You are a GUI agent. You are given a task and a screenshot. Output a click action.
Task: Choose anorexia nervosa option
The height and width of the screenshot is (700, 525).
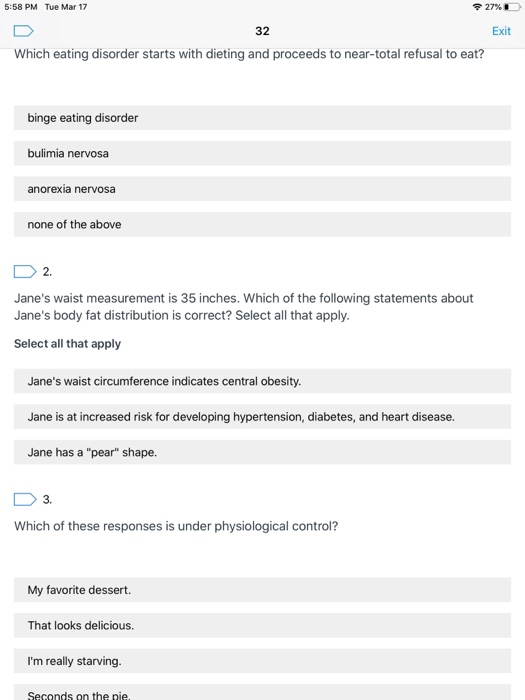click(x=262, y=189)
